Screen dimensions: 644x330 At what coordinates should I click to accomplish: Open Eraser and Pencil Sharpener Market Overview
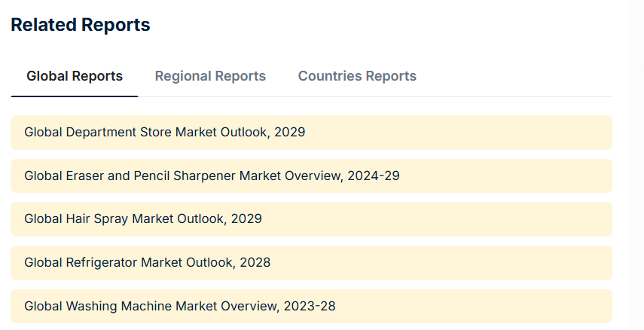[x=311, y=176]
